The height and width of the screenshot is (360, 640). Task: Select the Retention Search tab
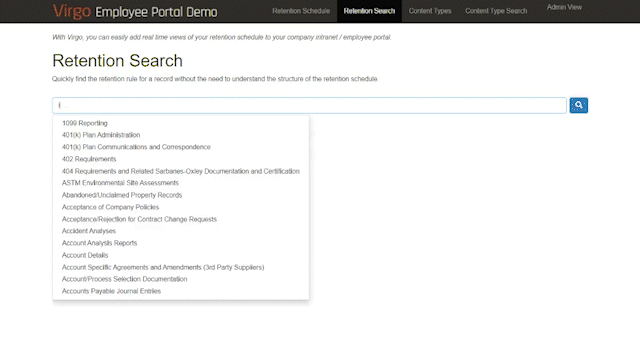369,11
